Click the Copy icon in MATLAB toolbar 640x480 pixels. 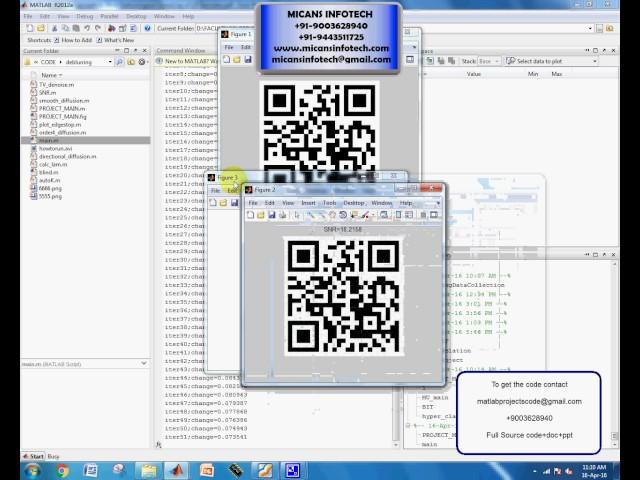(x=65, y=28)
